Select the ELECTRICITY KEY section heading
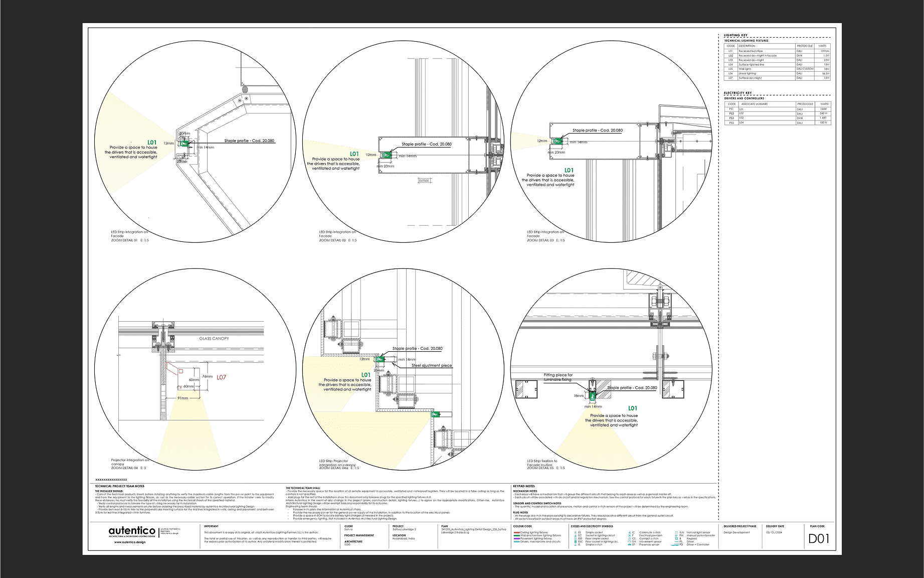 pyautogui.click(x=736, y=92)
